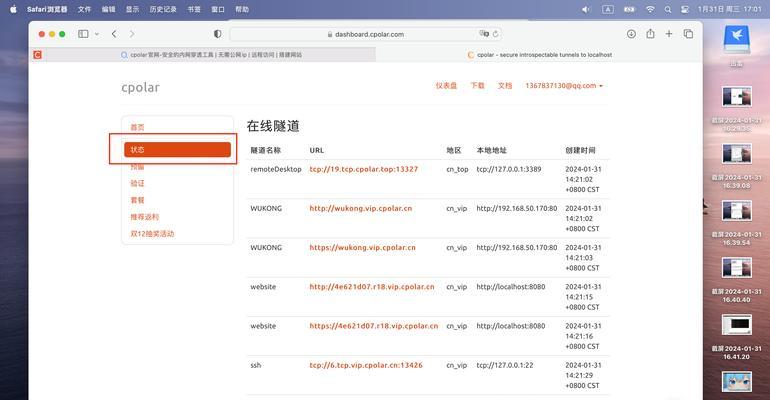Screen dimensions: 770x400
Task: Open 仪表盘 in the top navigation
Action: [446, 85]
